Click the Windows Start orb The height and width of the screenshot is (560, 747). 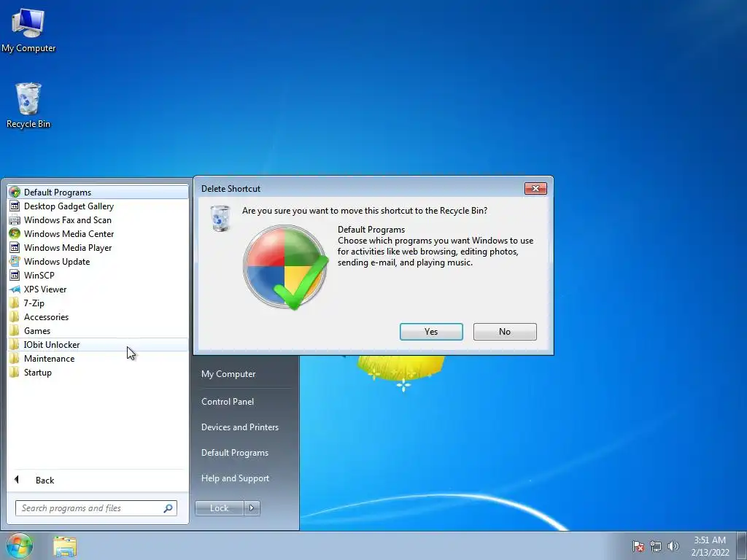tap(20, 545)
